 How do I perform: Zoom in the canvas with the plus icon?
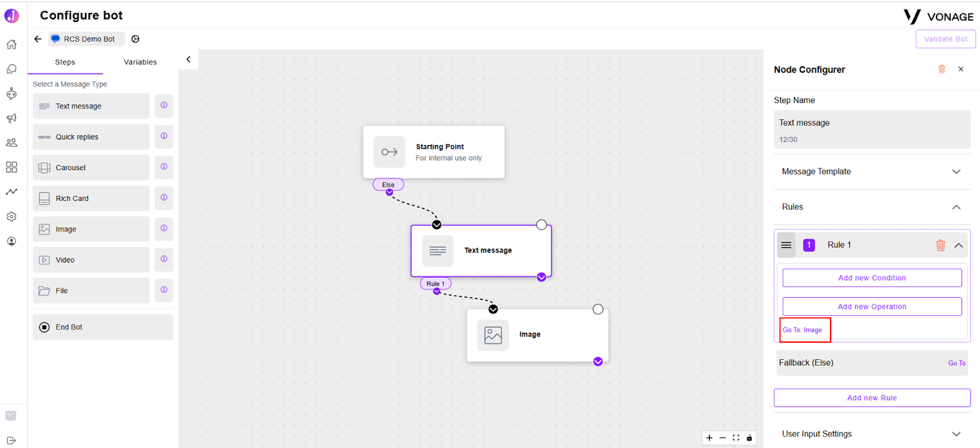pyautogui.click(x=709, y=438)
